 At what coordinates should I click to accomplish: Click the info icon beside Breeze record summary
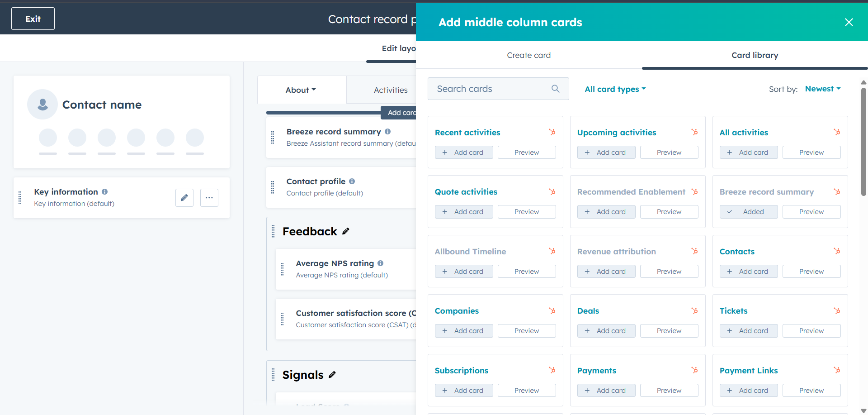click(388, 131)
